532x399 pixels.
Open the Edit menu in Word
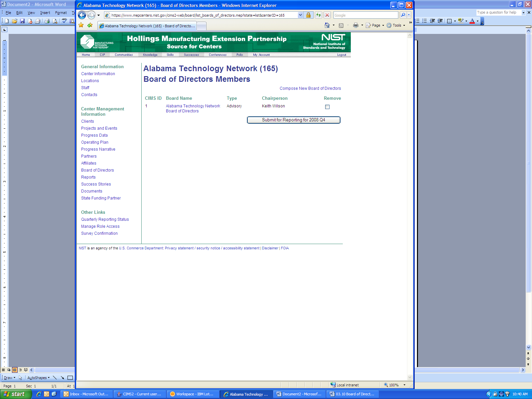(20, 13)
